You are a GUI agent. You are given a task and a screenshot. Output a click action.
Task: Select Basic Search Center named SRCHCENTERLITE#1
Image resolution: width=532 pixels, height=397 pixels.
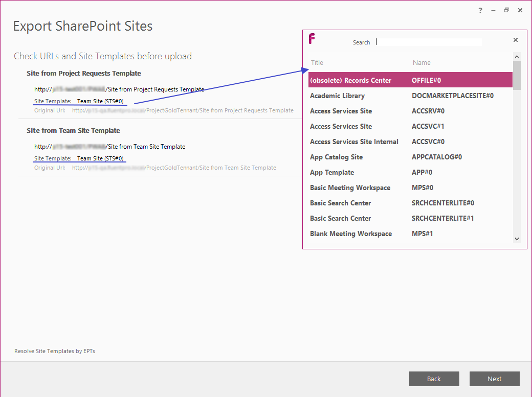[x=410, y=218]
